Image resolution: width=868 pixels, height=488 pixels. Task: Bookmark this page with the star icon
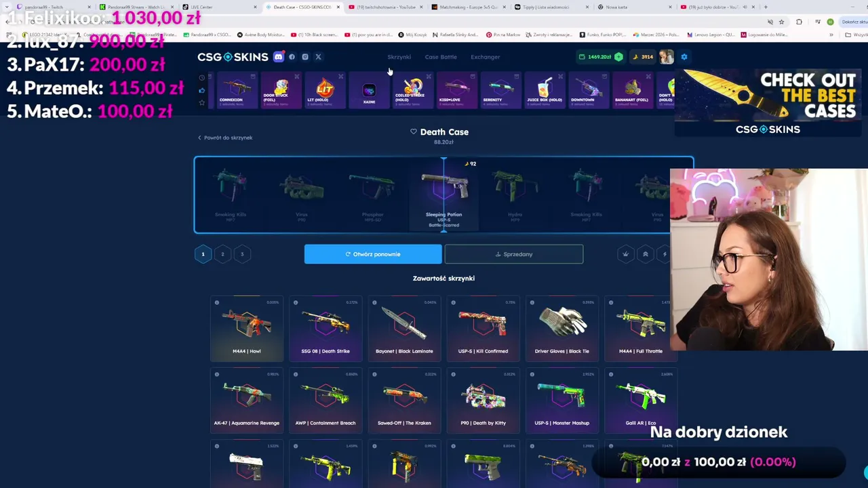pyautogui.click(x=781, y=22)
